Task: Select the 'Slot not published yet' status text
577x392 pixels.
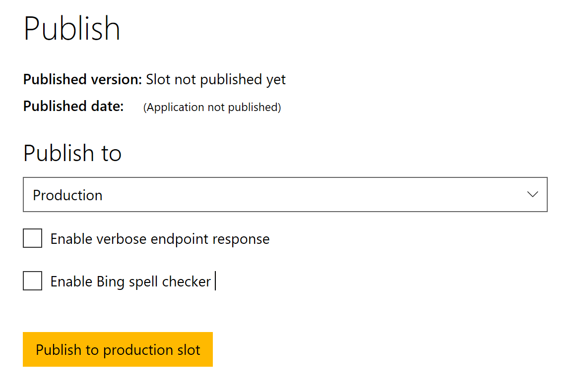Action: 216,79
